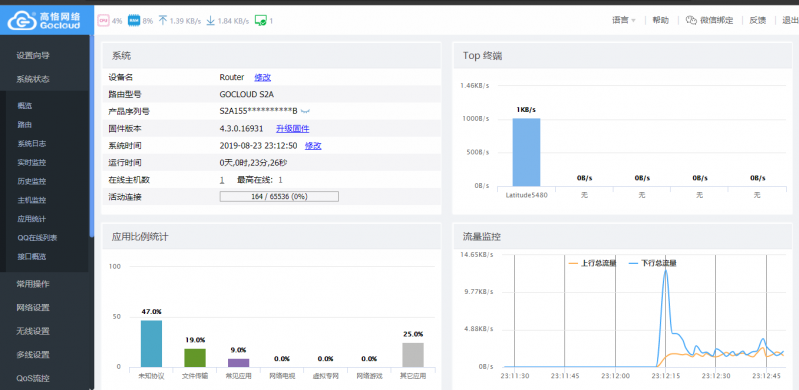Screen dimensions: 799x390
Task: Click the 其它应用 25.0% bar
Action: pos(413,355)
